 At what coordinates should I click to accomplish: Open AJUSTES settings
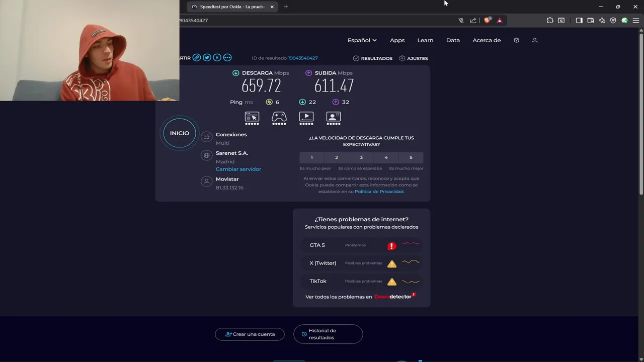pos(414,58)
